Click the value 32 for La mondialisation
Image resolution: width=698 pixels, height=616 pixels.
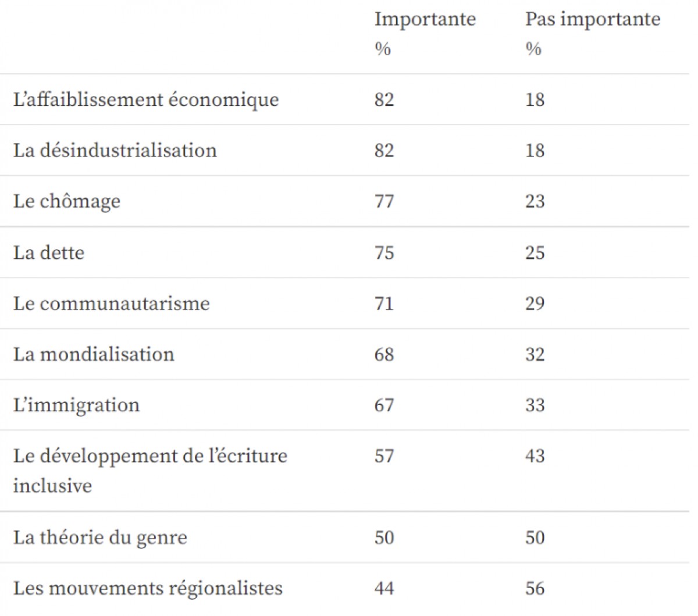click(x=535, y=355)
